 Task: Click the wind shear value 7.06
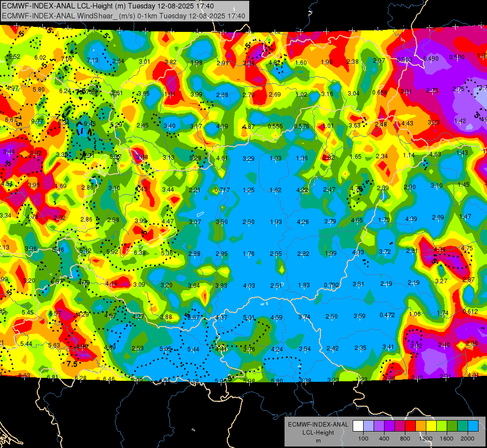click(67, 59)
